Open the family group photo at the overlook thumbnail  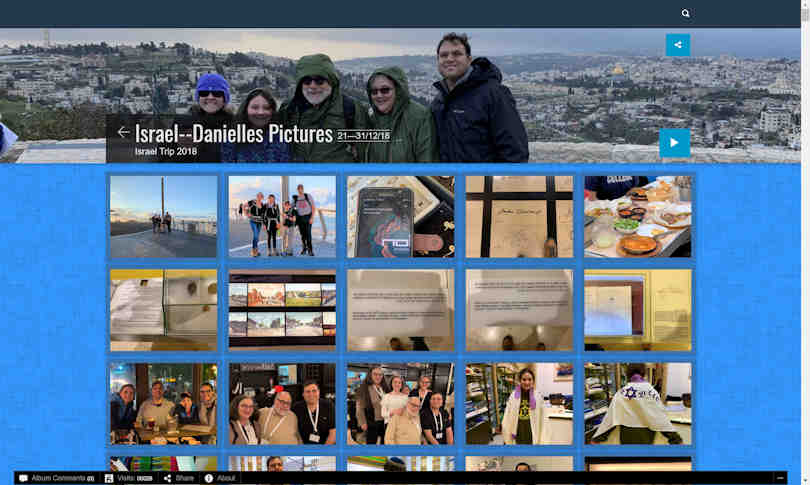coord(282,217)
